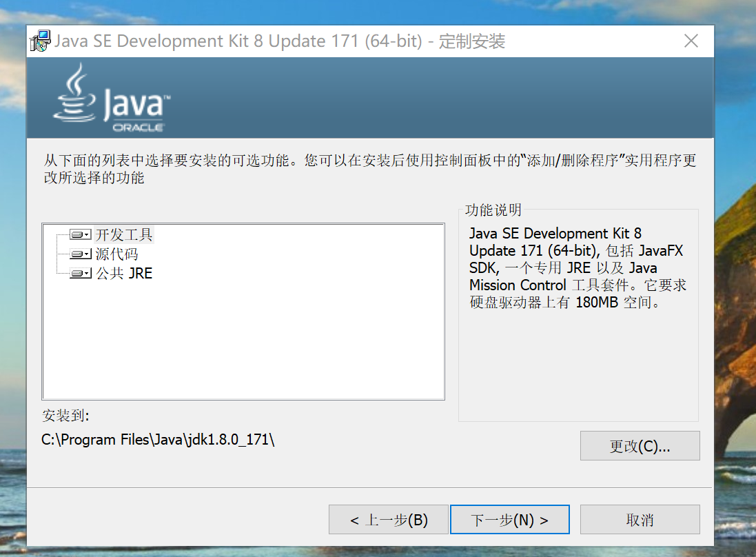Click the installer icon in title bar
The width and height of the screenshot is (756, 557).
[40, 41]
